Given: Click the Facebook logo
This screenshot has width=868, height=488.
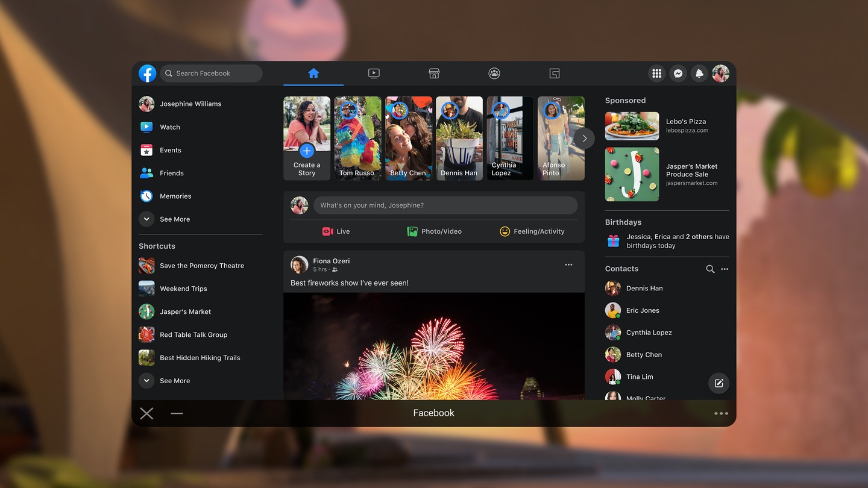Looking at the screenshot, I should click(147, 73).
